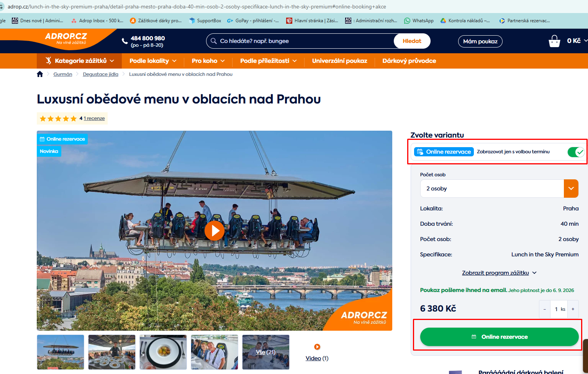Expand the Kategorie zážitků menu
This screenshot has width=588, height=374.
(79, 61)
